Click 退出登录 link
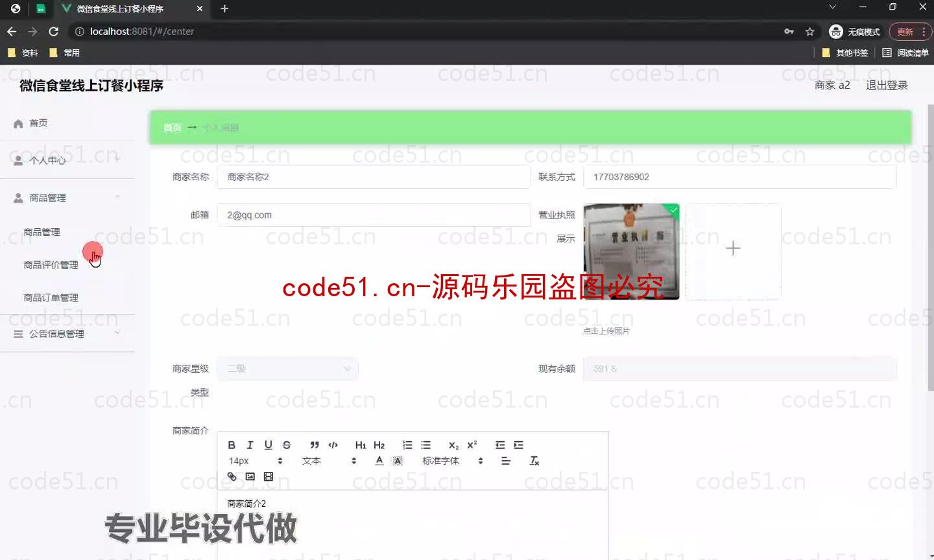Viewport: 934px width, 560px height. pyautogui.click(x=887, y=85)
